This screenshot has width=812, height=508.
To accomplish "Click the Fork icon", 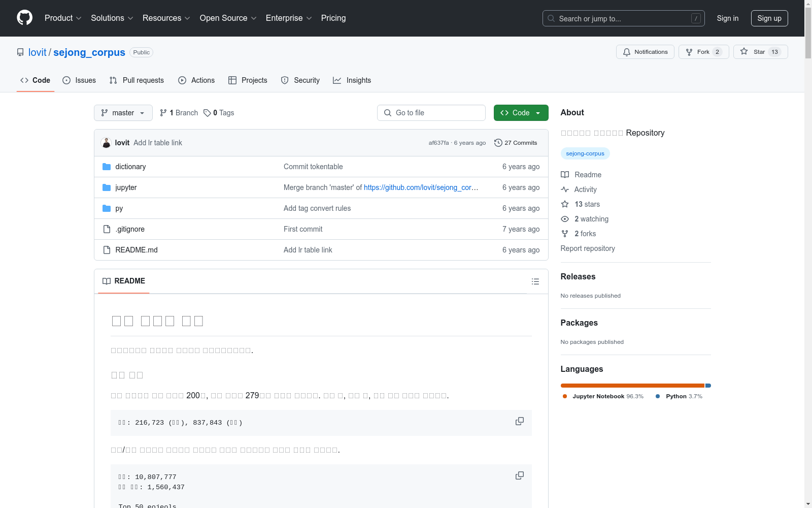I will [689, 52].
